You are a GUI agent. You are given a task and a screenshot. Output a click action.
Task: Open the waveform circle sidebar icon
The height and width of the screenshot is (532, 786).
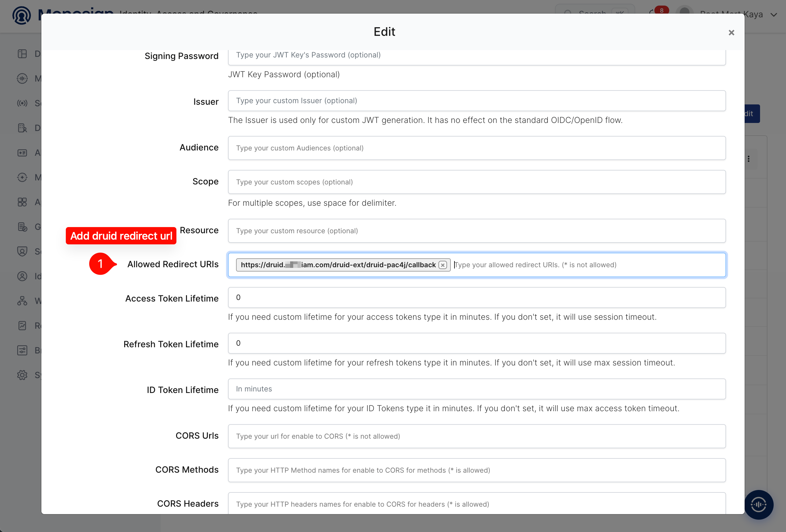(22, 78)
